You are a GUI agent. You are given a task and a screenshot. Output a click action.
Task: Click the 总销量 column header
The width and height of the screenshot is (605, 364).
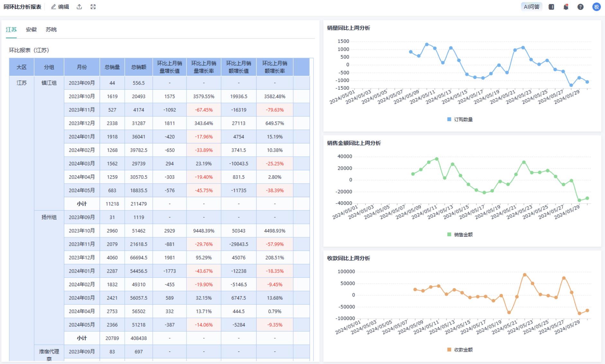pos(112,67)
